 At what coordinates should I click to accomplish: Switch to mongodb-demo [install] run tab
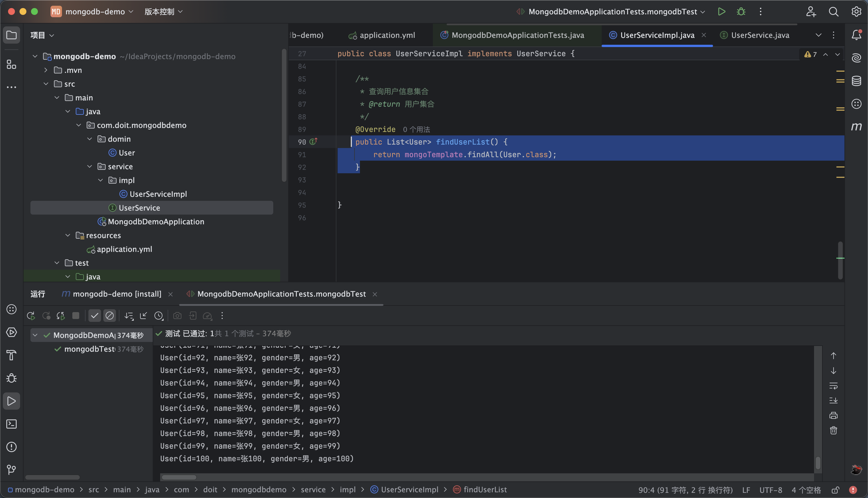click(117, 294)
